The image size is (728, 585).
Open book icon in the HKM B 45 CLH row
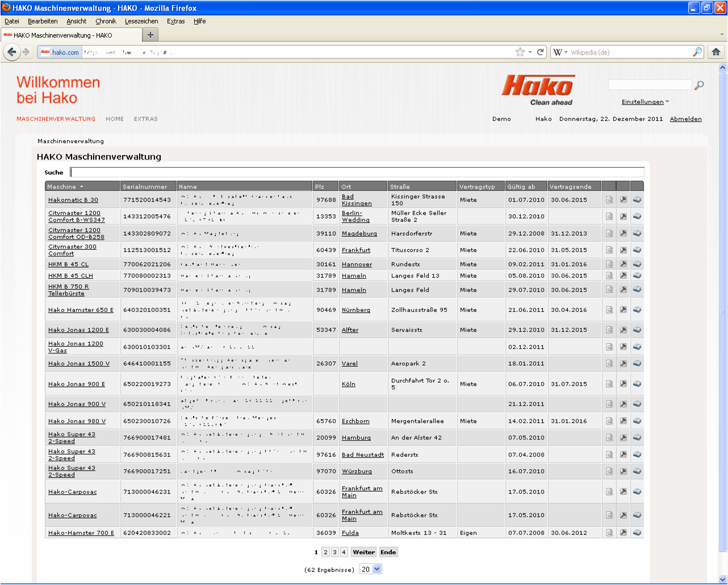(x=637, y=275)
